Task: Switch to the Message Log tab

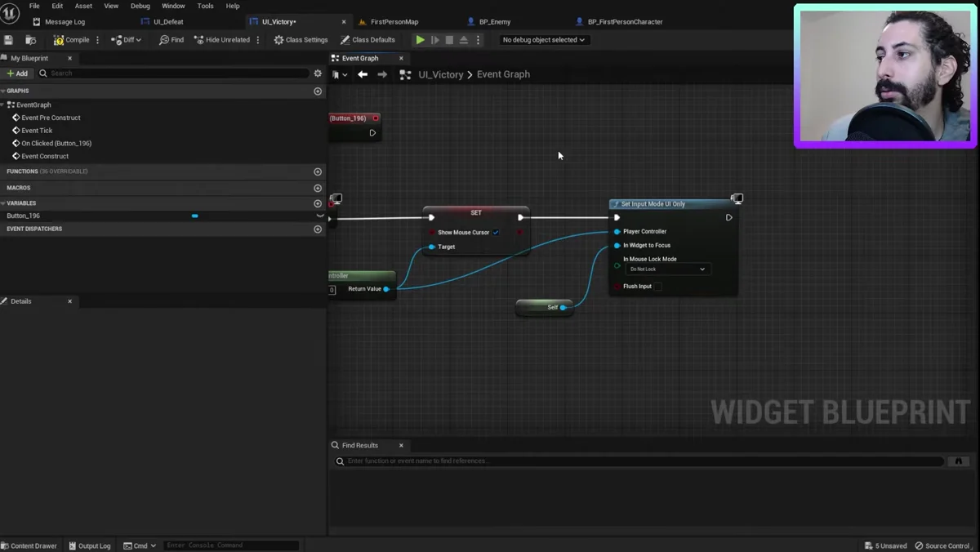Action: (x=65, y=22)
